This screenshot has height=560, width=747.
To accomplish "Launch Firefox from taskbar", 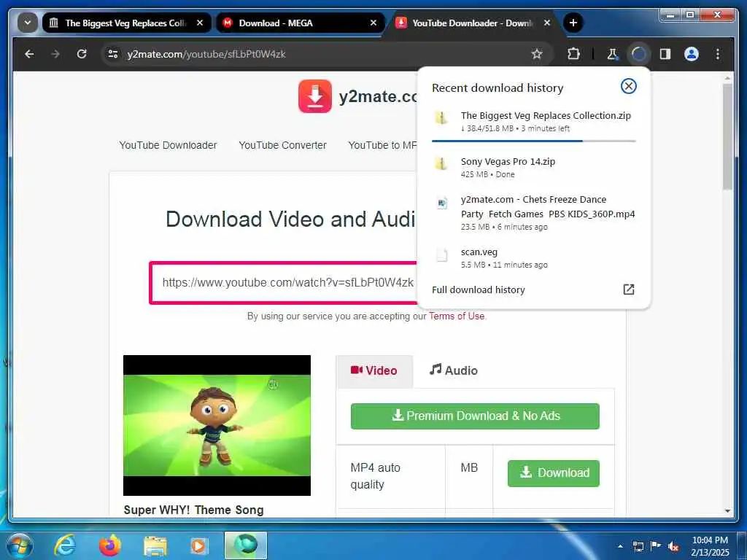I will 110,545.
